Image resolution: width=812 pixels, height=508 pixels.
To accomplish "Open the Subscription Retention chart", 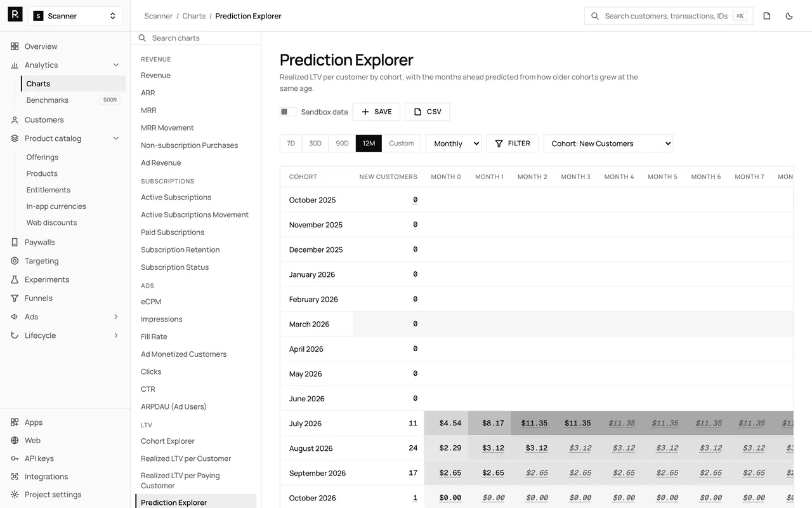I will click(x=180, y=250).
